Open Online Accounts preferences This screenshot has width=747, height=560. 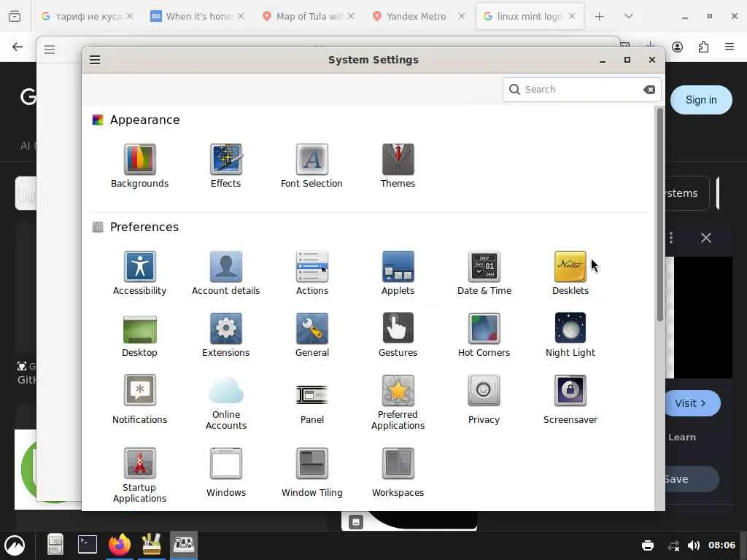coord(226,402)
